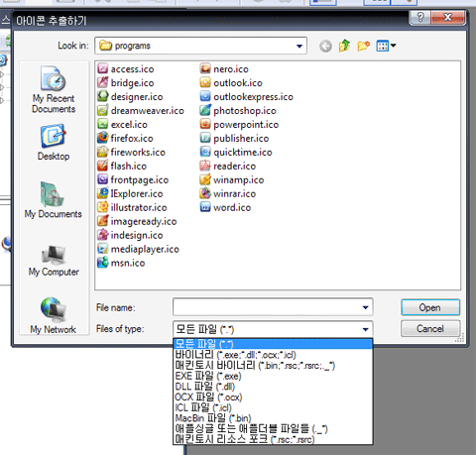Select powerpoint.ico file
Screen dimensions: 476x455
[239, 124]
